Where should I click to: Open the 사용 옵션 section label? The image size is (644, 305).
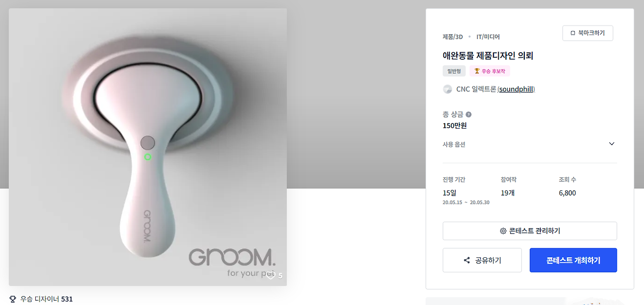(454, 144)
